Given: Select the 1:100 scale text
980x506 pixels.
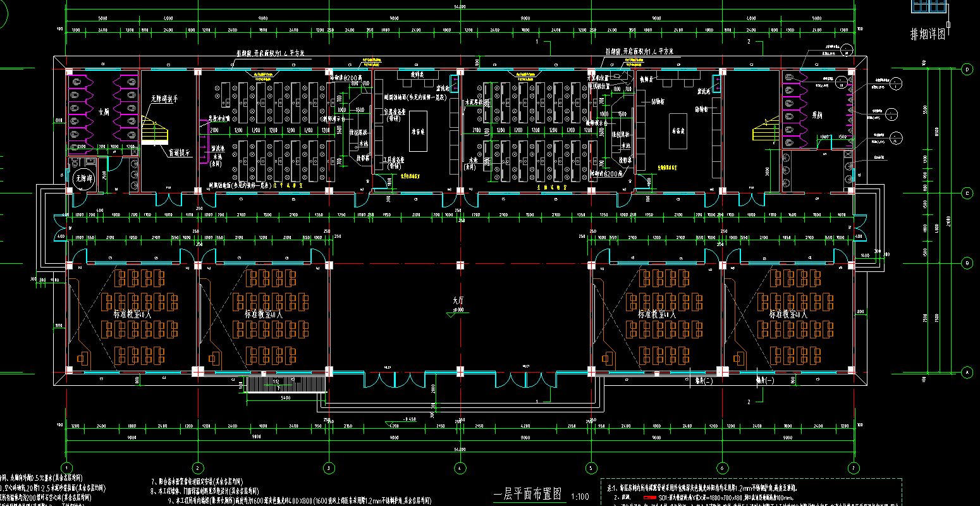Looking at the screenshot, I should point(579,497).
